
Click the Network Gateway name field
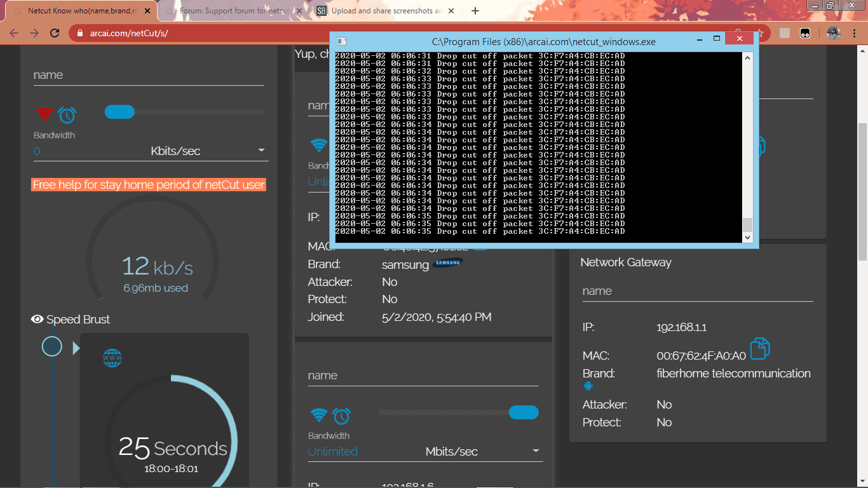[x=698, y=291]
